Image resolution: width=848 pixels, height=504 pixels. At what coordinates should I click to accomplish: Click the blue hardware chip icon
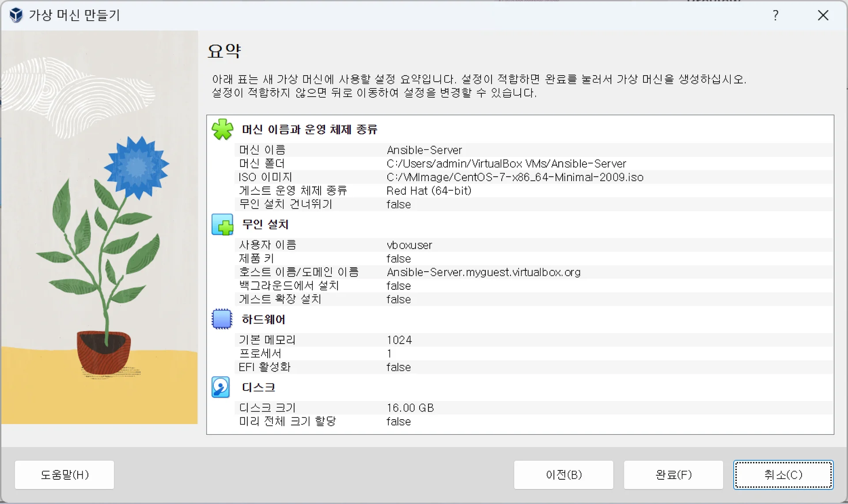(x=222, y=319)
